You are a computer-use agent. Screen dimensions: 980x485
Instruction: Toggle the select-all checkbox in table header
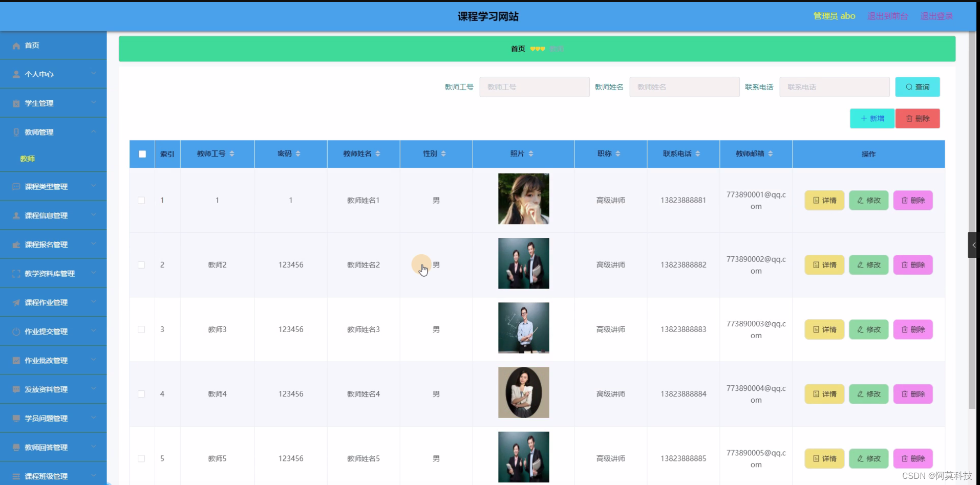point(142,153)
